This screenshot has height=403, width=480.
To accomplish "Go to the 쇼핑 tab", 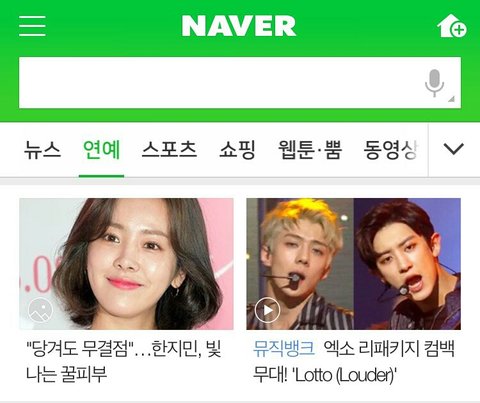I will click(237, 150).
